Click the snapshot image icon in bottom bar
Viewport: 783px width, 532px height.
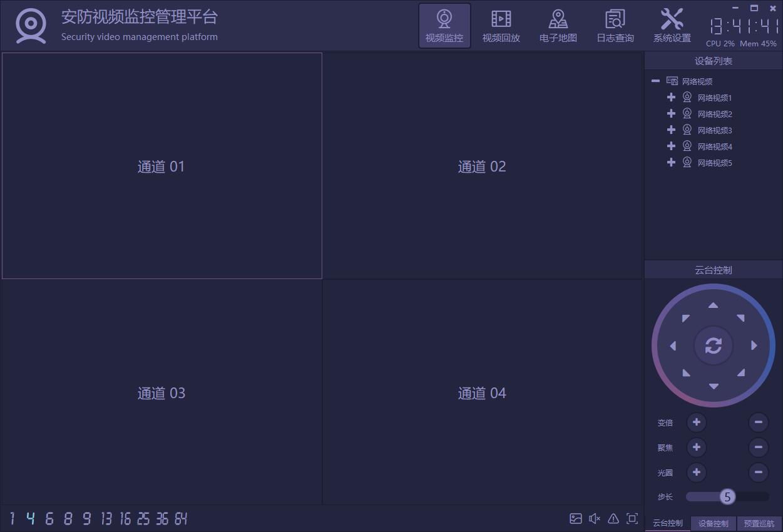pos(576,518)
